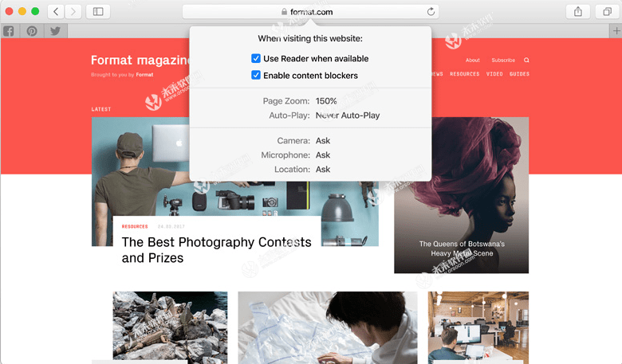Open the Camera permission dropdown

[323, 141]
